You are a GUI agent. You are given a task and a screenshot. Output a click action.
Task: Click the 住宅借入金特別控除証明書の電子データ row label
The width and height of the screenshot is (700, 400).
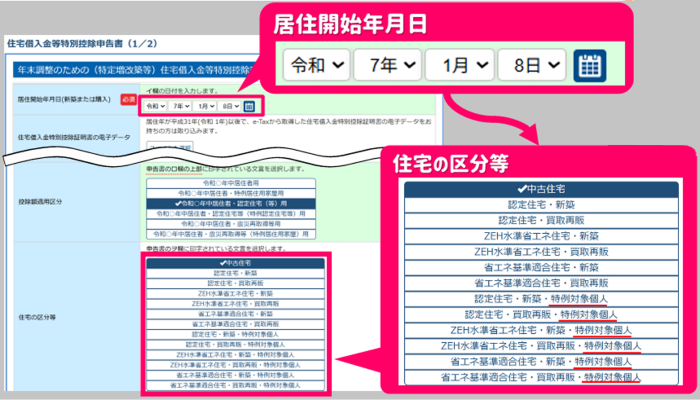click(74, 137)
